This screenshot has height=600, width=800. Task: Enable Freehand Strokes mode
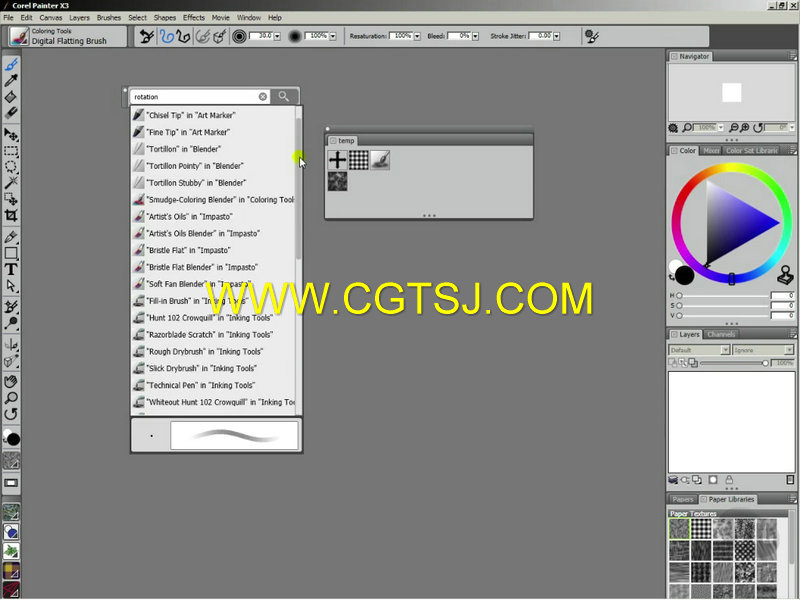pyautogui.click(x=167, y=36)
